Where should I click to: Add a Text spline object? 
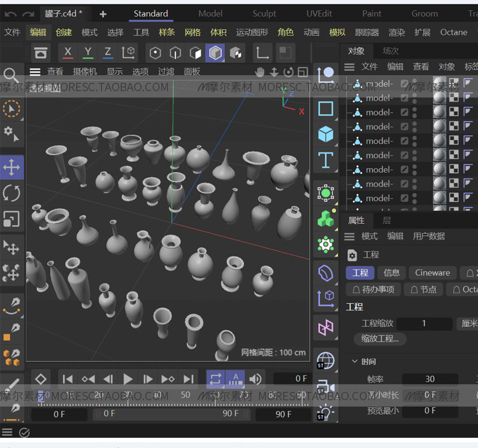(x=326, y=160)
